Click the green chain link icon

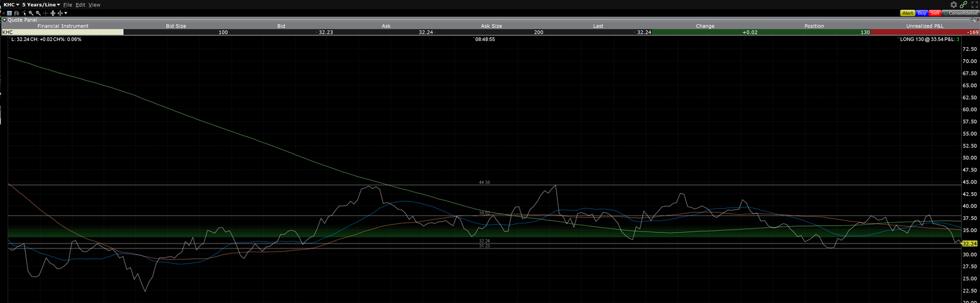963,5
